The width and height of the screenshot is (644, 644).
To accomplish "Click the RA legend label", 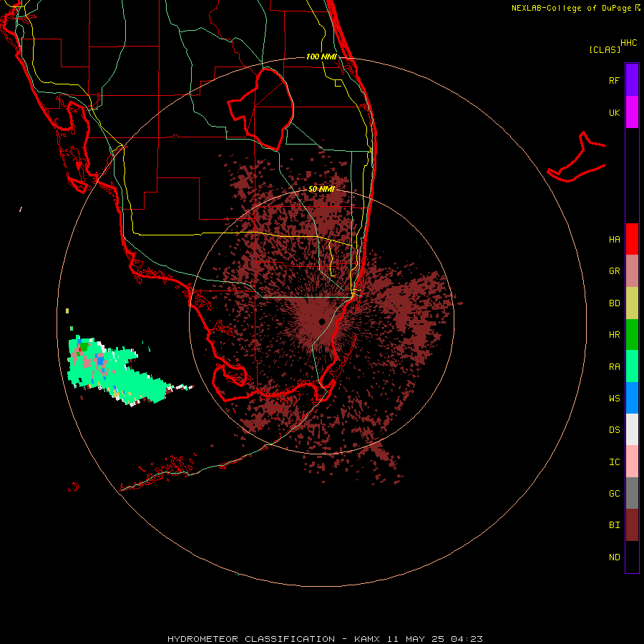I will click(x=614, y=367).
